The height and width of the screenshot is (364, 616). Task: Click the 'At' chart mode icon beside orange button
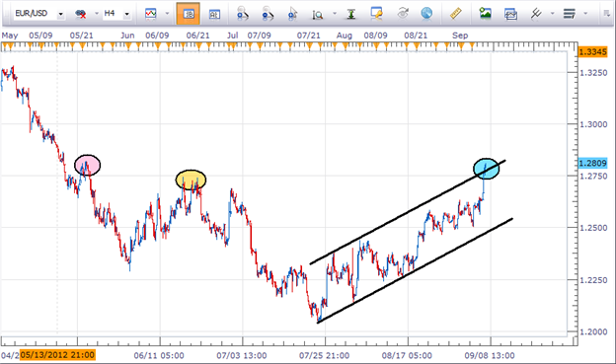214,14
